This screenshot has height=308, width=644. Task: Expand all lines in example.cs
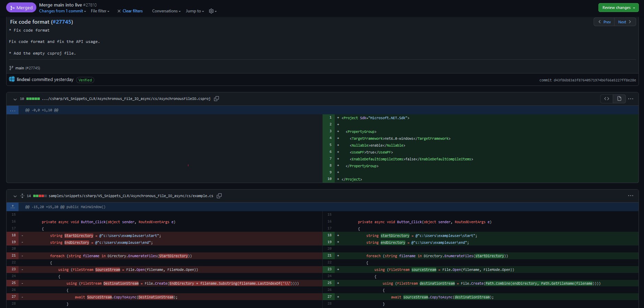22,196
